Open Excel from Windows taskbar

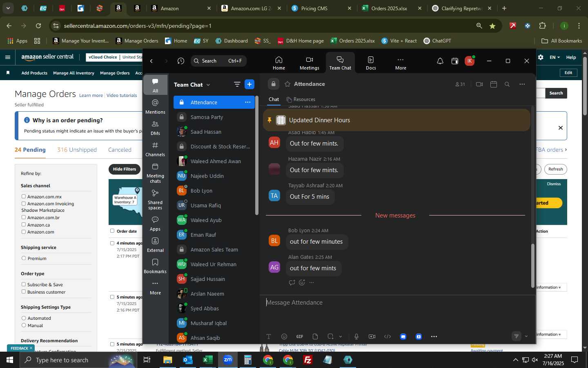[x=207, y=360]
